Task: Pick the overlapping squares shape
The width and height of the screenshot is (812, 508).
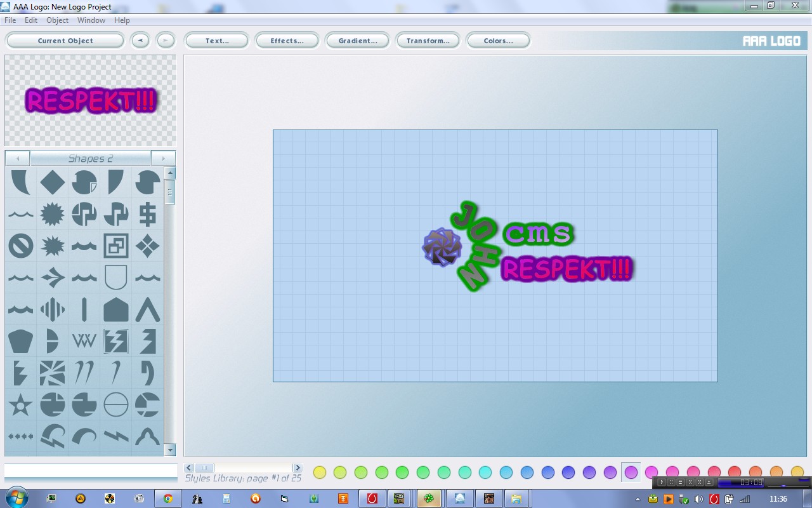Action: [x=115, y=246]
